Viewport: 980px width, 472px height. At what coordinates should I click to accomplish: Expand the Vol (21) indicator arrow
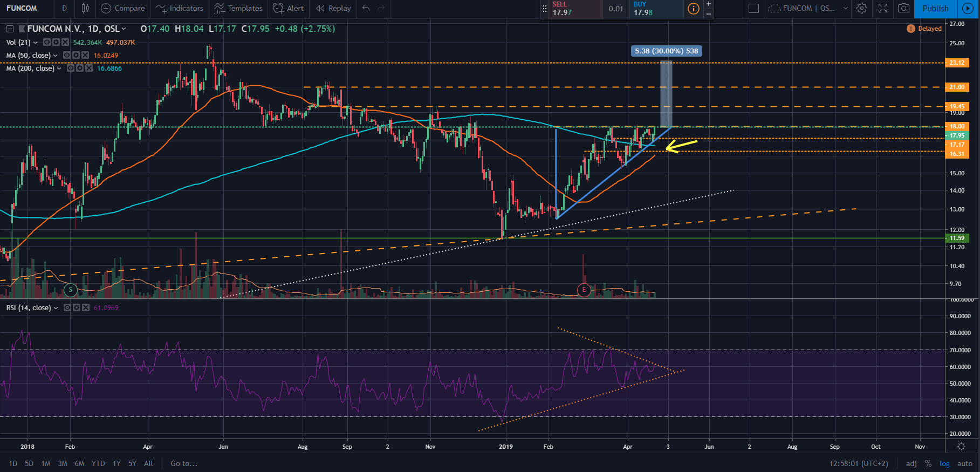coord(36,42)
